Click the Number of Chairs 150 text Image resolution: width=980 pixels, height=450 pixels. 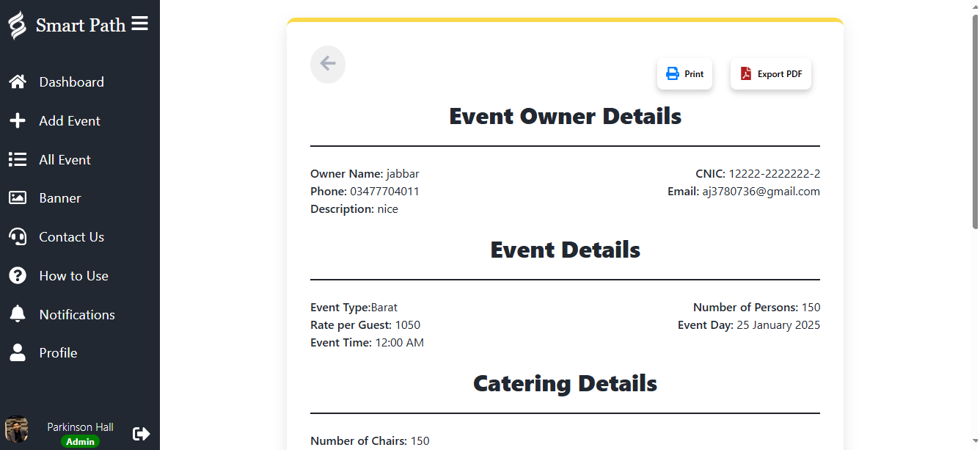pos(370,441)
